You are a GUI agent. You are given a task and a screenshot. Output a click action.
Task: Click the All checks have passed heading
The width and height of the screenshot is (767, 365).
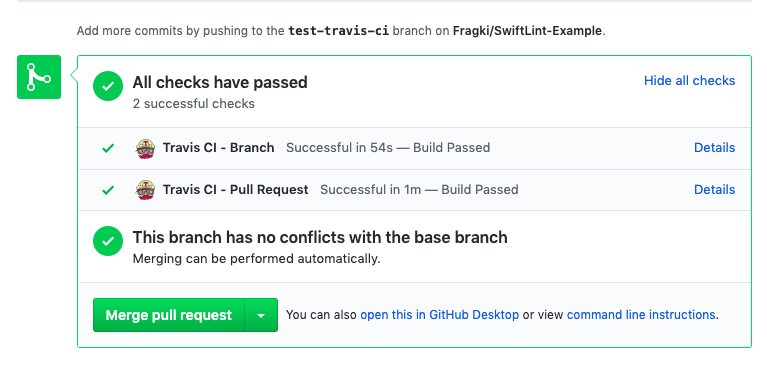(220, 82)
